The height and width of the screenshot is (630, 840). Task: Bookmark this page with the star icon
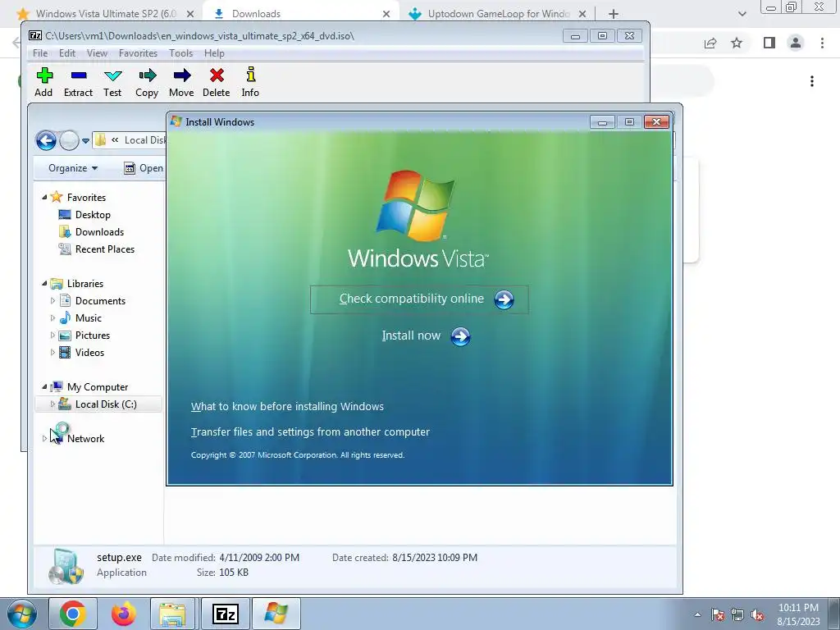click(x=737, y=43)
